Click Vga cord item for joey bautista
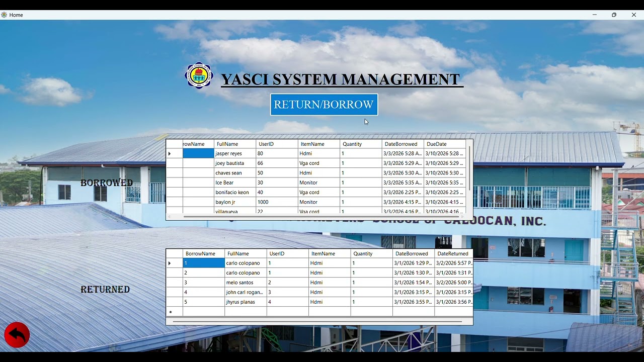Screen dimensions: 644x362 (319, 163)
